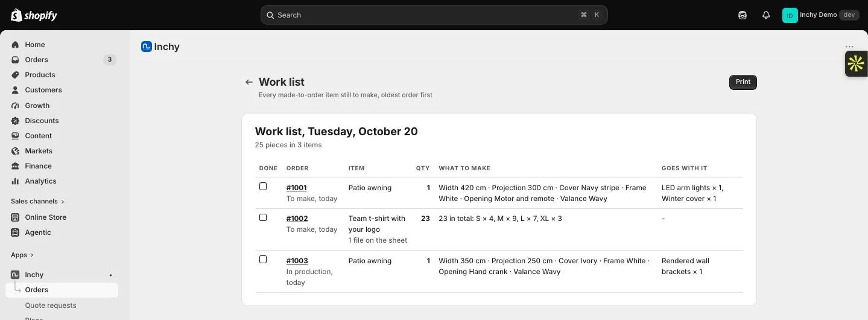
Task: Expand the Sales channels section
Action: pyautogui.click(x=37, y=202)
